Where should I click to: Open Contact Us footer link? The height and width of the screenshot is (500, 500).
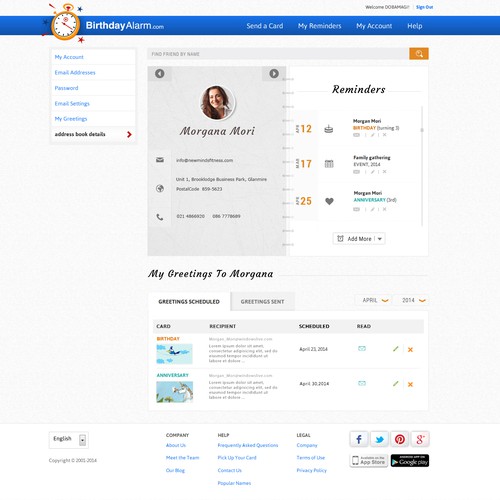(x=229, y=470)
